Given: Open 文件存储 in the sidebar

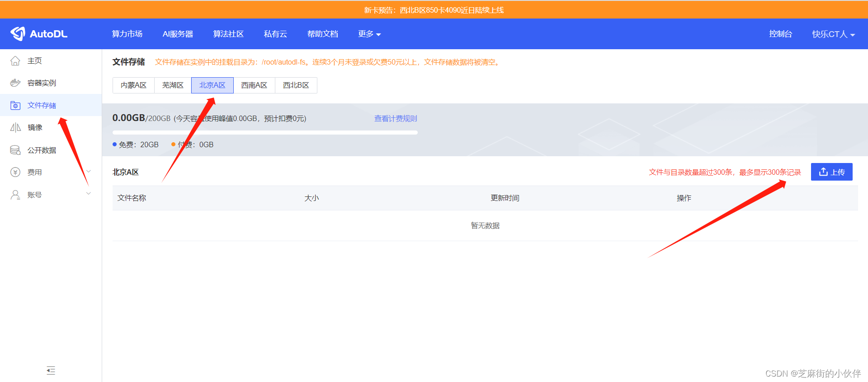Looking at the screenshot, I should 51,105.
